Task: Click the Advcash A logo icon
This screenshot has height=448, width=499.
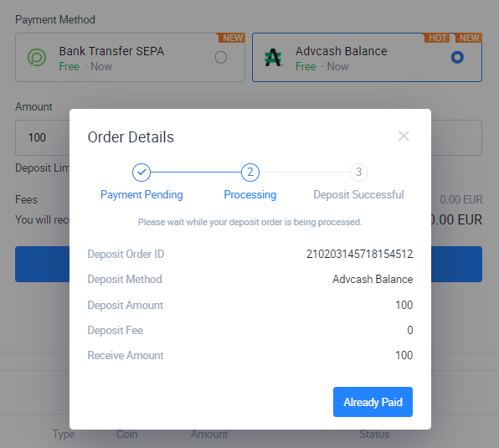Action: tap(274, 58)
